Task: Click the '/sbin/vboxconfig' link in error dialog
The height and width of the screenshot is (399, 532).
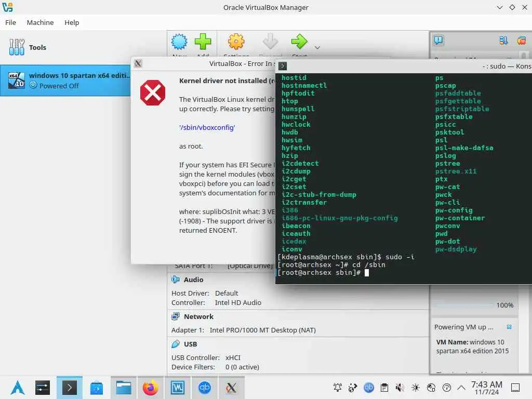Action: [207, 128]
